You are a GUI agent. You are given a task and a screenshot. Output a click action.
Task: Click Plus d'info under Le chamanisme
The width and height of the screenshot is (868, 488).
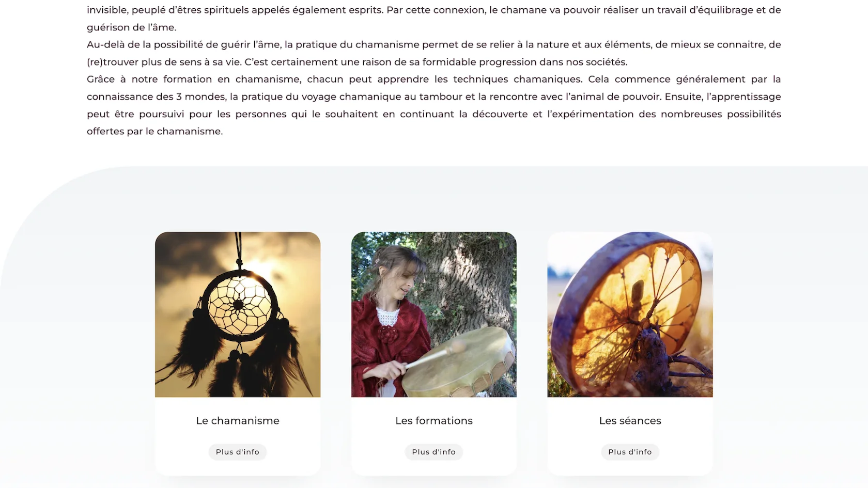[x=238, y=452]
